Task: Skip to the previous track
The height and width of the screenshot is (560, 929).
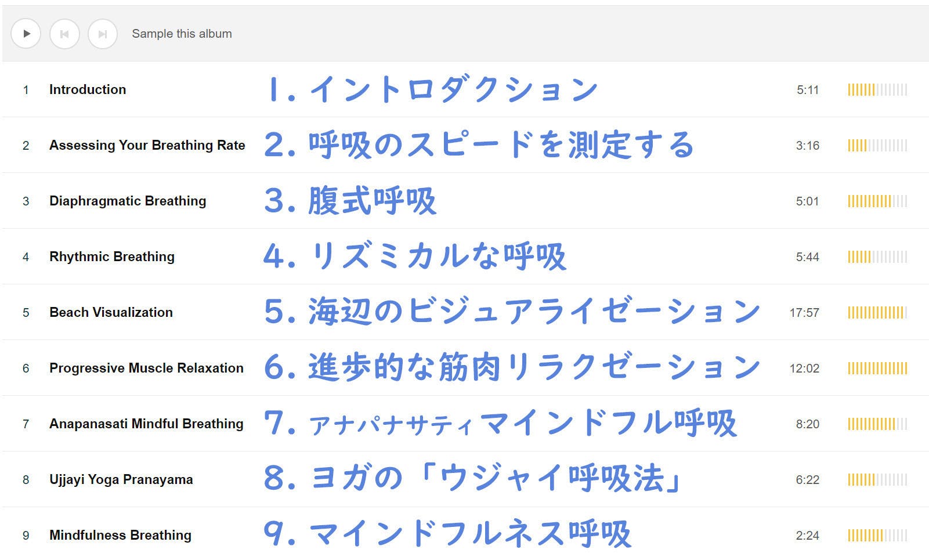Action: 64,34
